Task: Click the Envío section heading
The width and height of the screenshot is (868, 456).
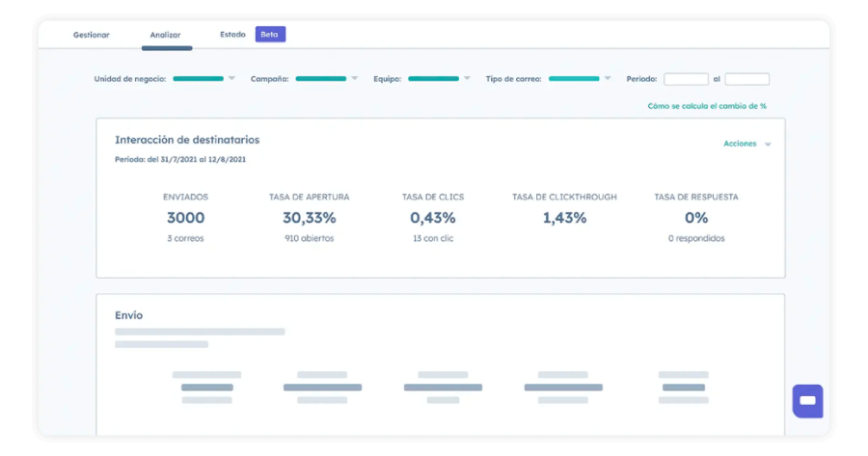Action: coord(128,315)
